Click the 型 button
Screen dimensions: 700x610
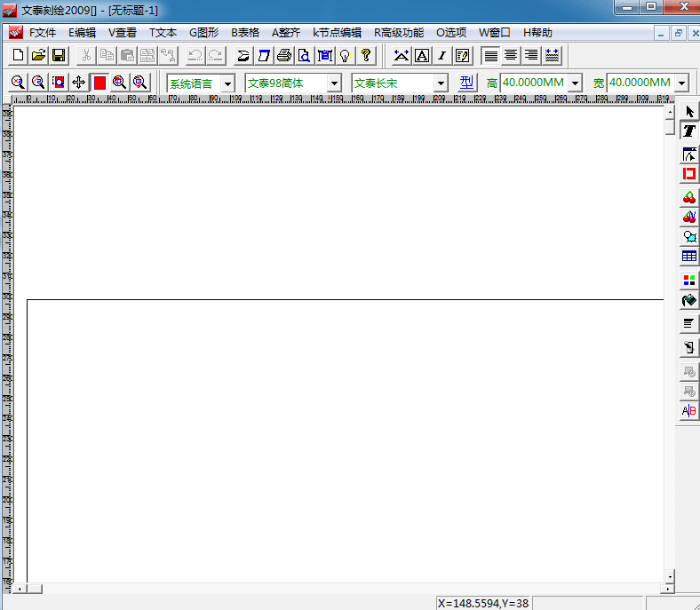point(467,83)
